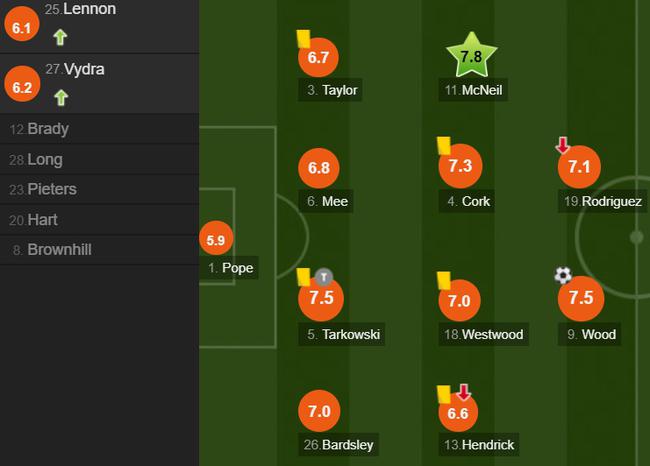650x466 pixels.
Task: Click Bardsley's 7.0 rating circle
Action: pos(319,411)
